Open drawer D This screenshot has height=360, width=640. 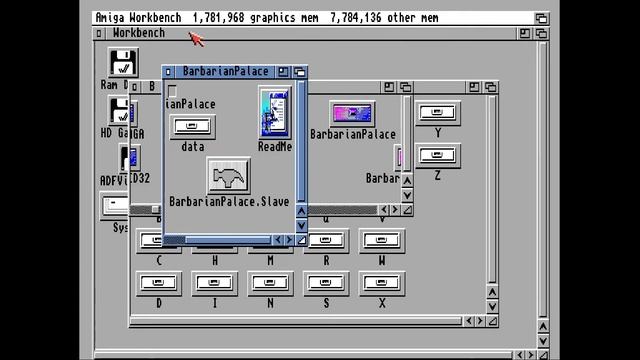(x=159, y=283)
